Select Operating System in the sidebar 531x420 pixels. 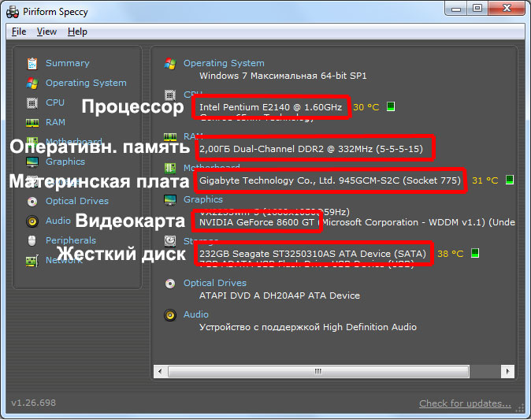(x=86, y=83)
